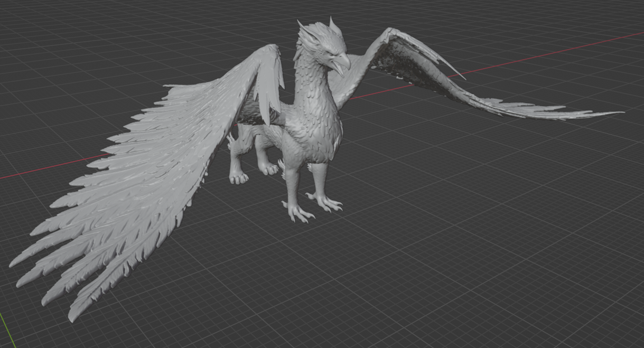Click the lowest feather tip of the foreground wing
This screenshot has height=348, width=644.
click(73, 316)
